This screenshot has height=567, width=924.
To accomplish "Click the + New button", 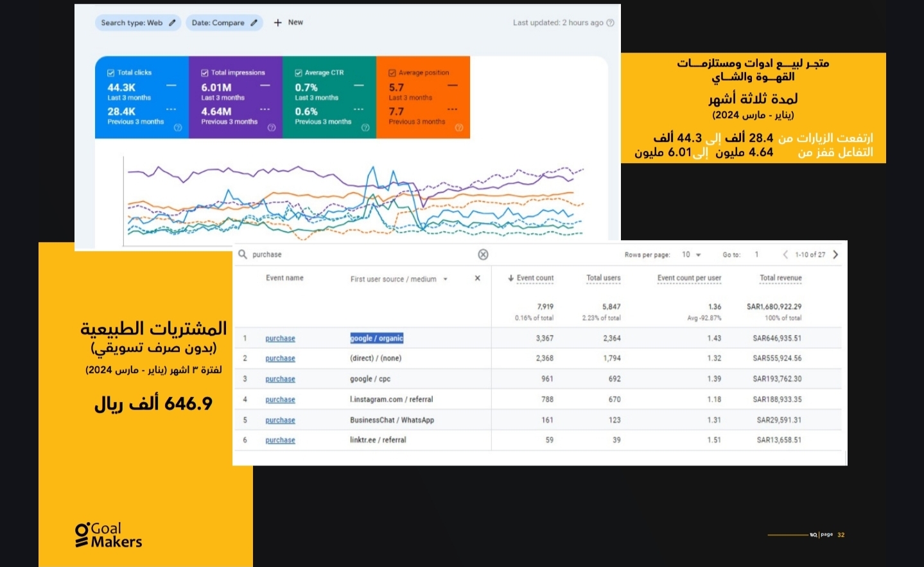I will 288,22.
